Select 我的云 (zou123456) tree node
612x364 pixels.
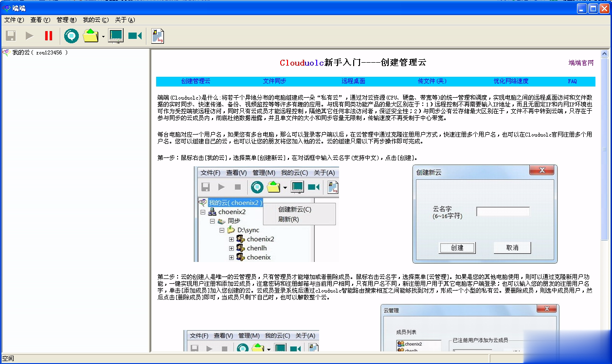point(39,52)
